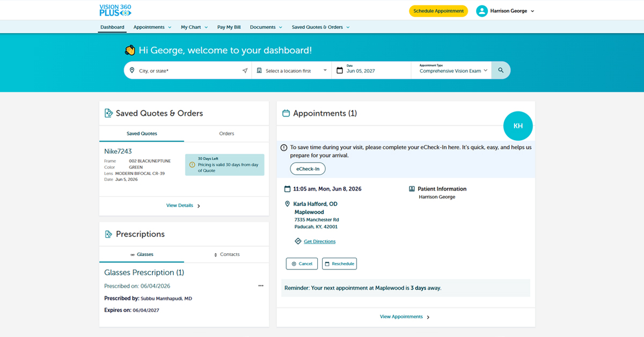Click the eCheck-In button

click(x=308, y=169)
